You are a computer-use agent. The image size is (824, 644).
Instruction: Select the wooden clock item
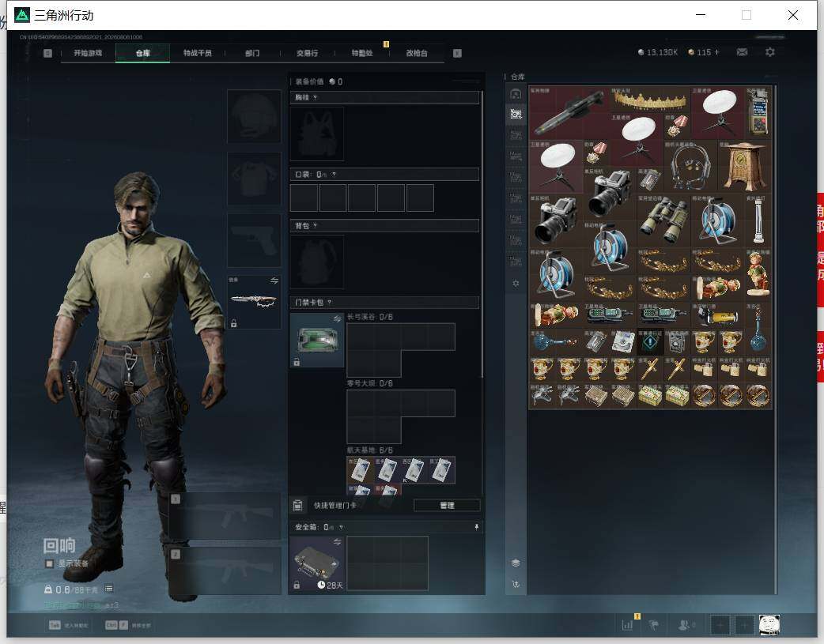(745, 166)
